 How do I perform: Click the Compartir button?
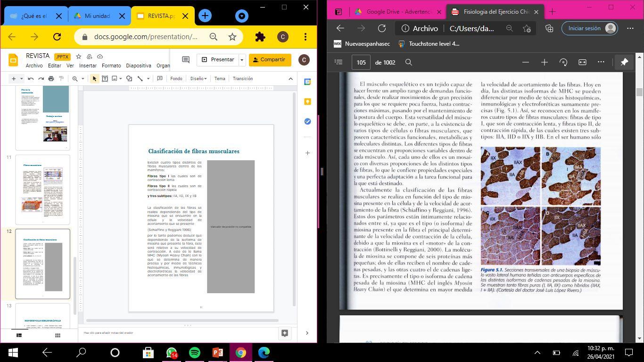[x=270, y=60]
